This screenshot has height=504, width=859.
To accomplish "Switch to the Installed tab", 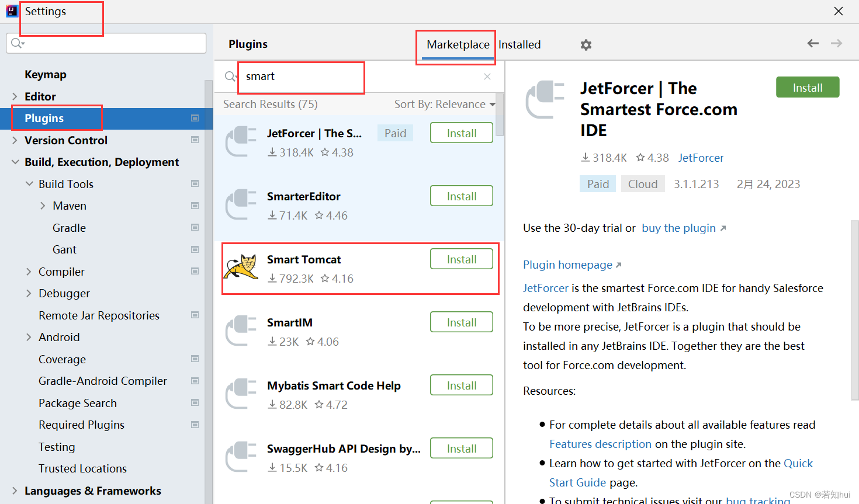I will click(519, 44).
